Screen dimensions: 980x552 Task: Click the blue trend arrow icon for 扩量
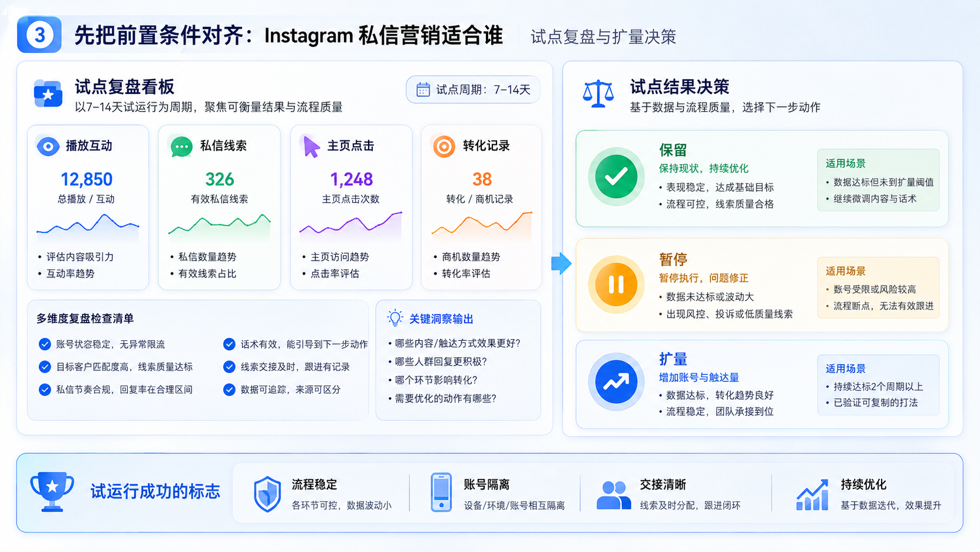(x=617, y=382)
